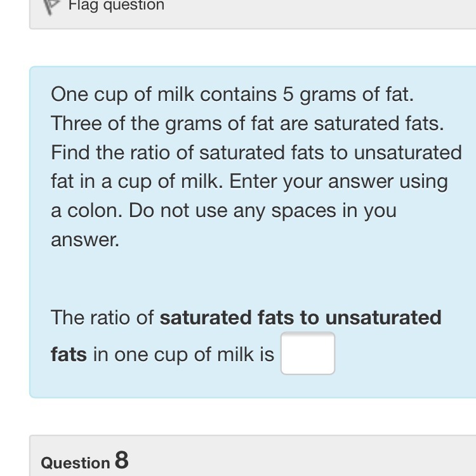476x476 pixels.
Task: Click the Flag question link
Action: click(116, 6)
